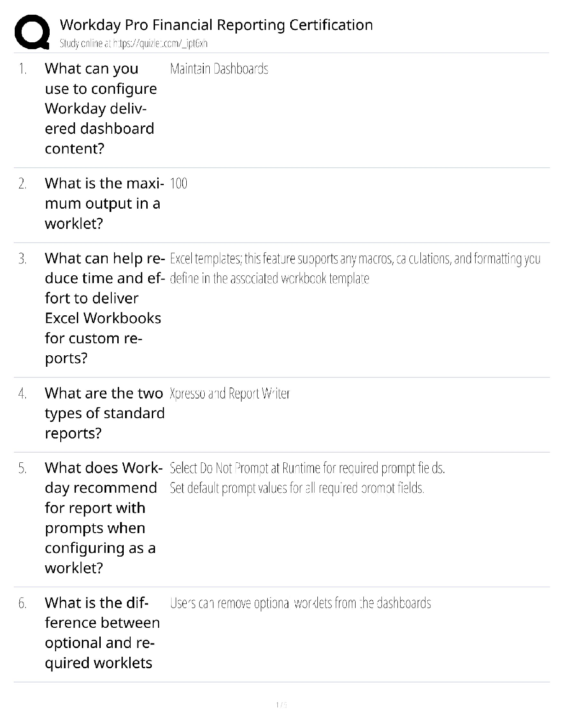Click the answer '100'
Viewport: 563px width, 728px height.
pos(178,184)
